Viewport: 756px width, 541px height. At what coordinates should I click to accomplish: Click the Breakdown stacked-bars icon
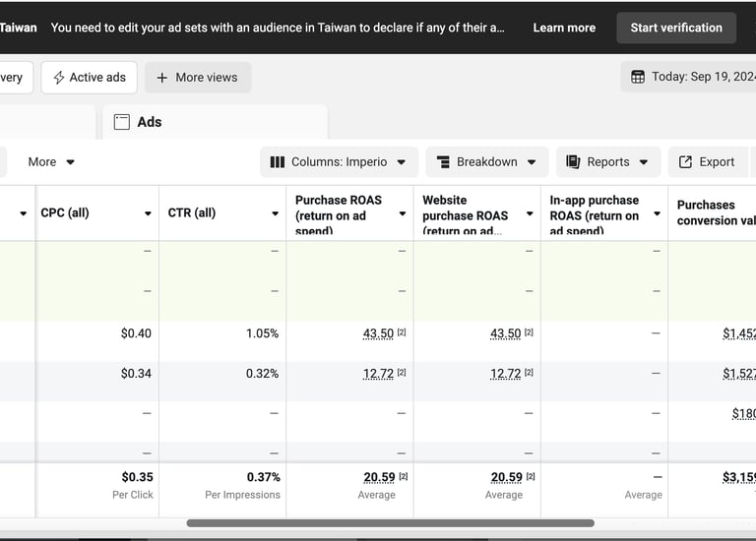(439, 162)
